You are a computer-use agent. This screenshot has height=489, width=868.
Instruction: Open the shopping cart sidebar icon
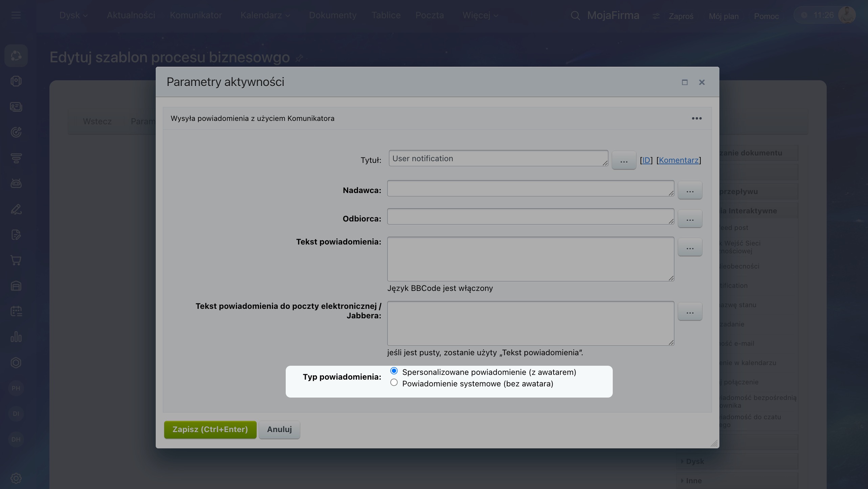tap(16, 260)
